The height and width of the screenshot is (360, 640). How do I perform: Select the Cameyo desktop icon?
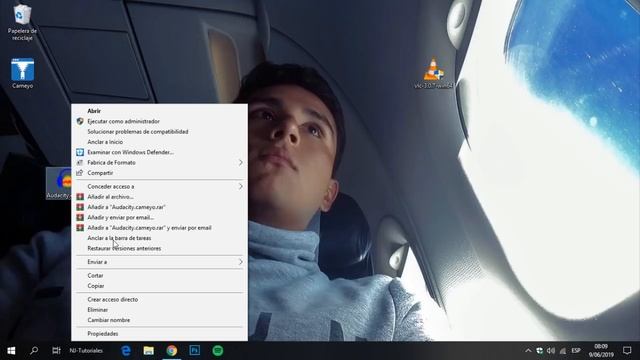(x=22, y=73)
